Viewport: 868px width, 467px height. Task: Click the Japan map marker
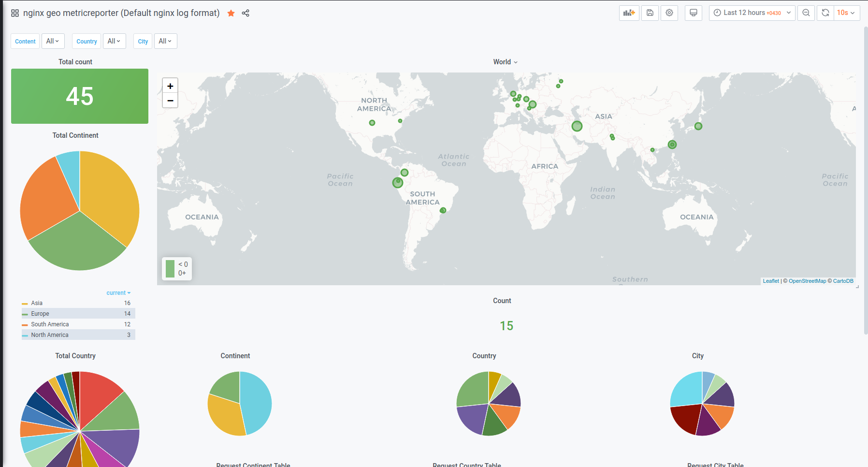click(x=698, y=126)
